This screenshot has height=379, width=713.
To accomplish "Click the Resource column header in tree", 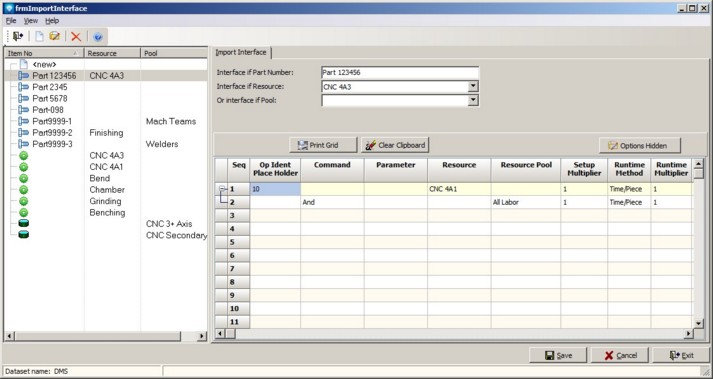I will pyautogui.click(x=112, y=53).
